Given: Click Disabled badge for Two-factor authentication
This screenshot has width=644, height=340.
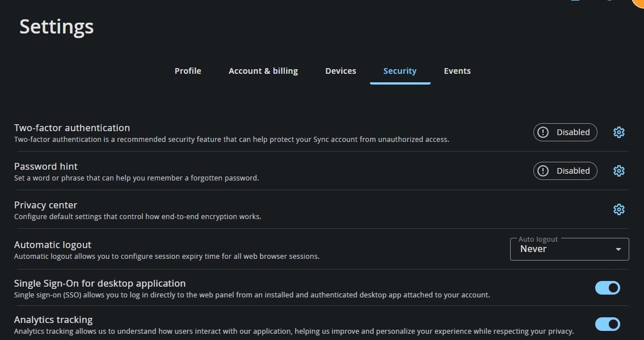Looking at the screenshot, I should (x=565, y=132).
